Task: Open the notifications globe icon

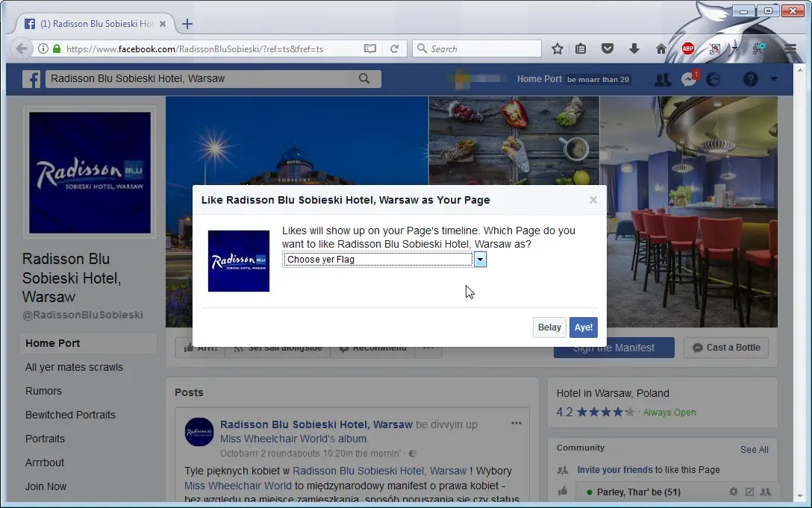Action: 713,78
